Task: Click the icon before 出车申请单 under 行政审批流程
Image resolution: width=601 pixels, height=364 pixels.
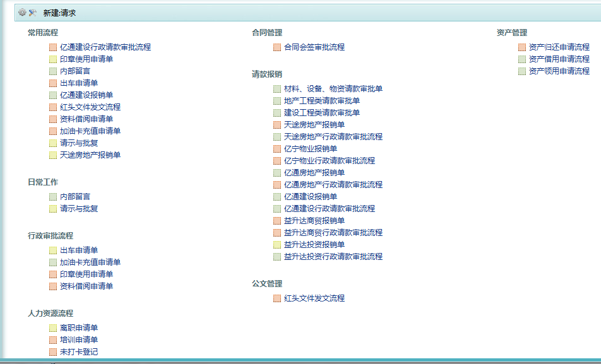Action: point(53,250)
